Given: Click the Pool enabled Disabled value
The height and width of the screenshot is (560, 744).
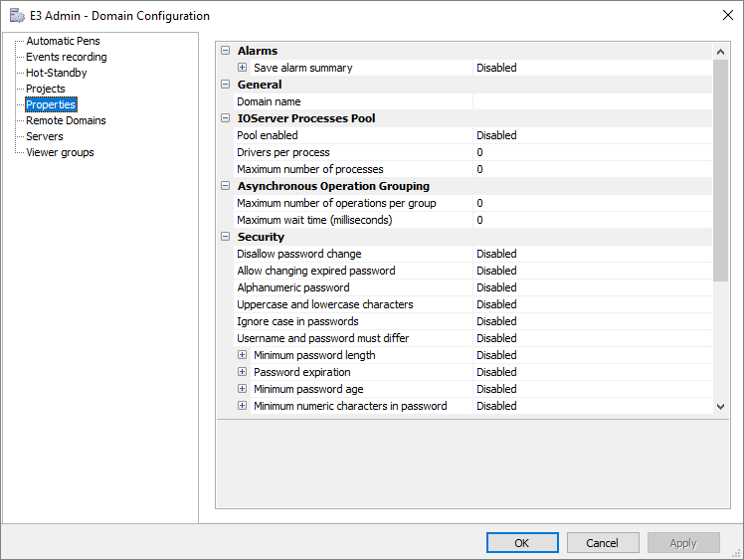Looking at the screenshot, I should click(x=593, y=135).
